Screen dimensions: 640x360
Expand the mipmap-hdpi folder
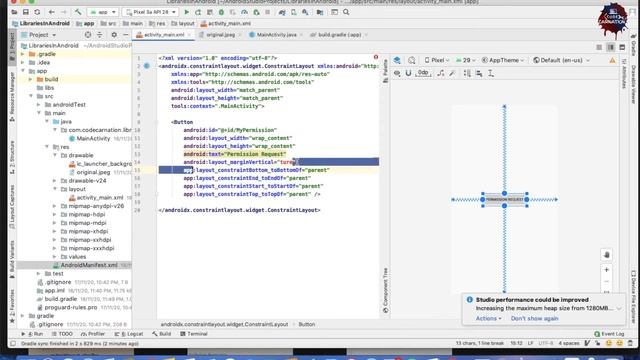tap(55, 214)
